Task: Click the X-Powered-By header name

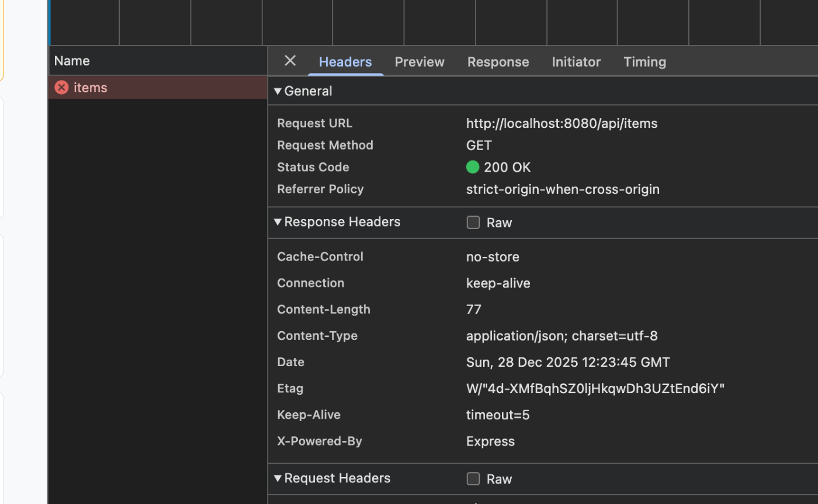Action: [320, 441]
